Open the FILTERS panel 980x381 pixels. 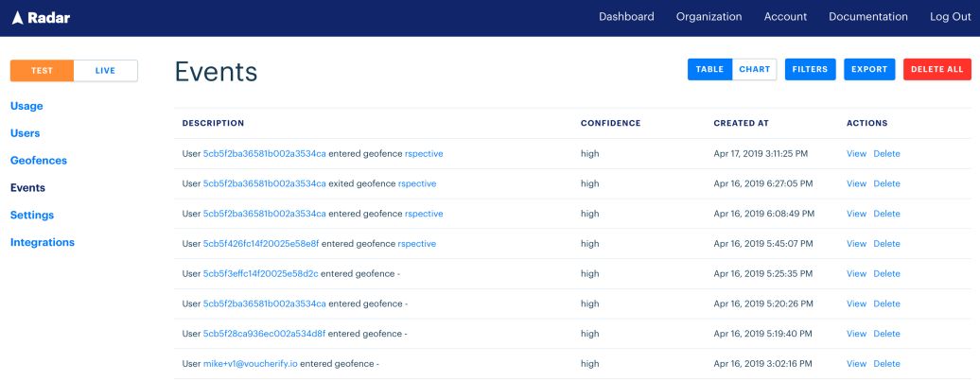tap(810, 69)
